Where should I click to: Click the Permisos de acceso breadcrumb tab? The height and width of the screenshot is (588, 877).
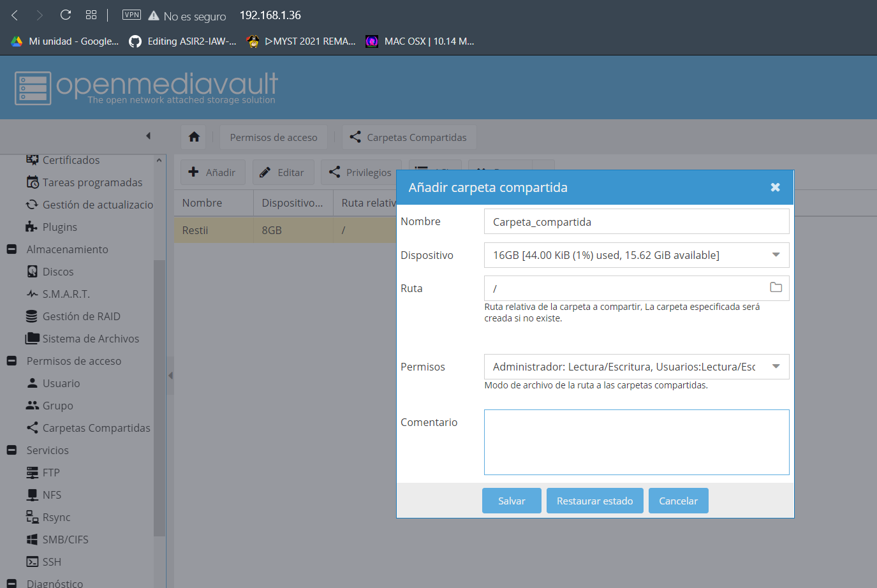click(x=274, y=137)
